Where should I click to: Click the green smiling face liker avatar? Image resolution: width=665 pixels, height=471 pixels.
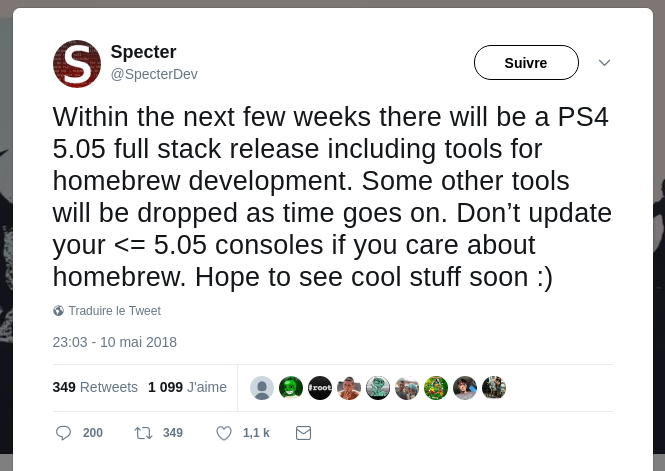click(x=291, y=388)
